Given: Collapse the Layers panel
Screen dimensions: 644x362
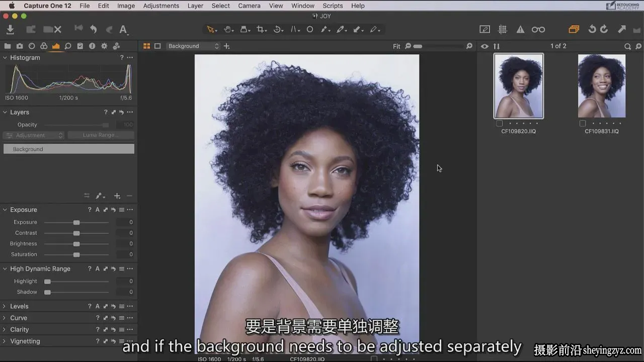Looking at the screenshot, I should click(x=5, y=113).
